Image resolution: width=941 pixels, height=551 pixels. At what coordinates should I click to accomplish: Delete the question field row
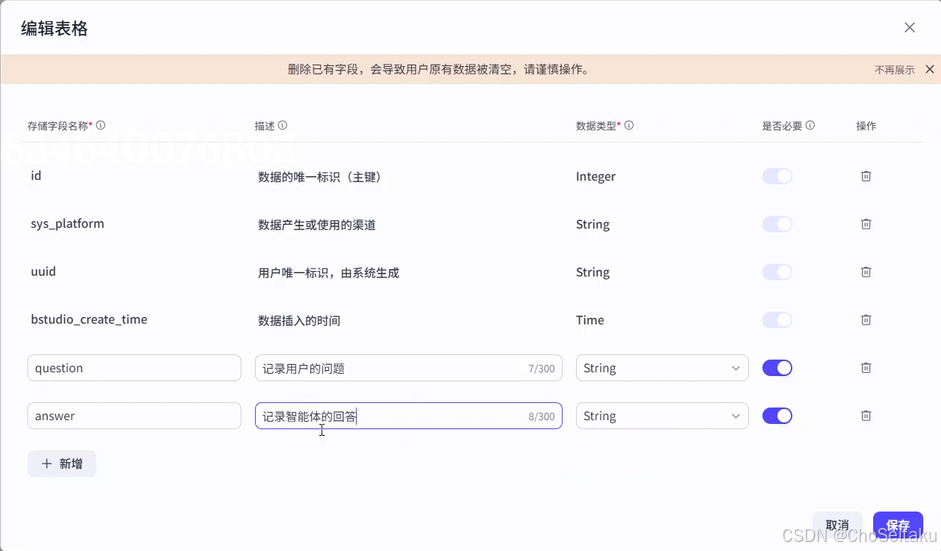point(866,368)
